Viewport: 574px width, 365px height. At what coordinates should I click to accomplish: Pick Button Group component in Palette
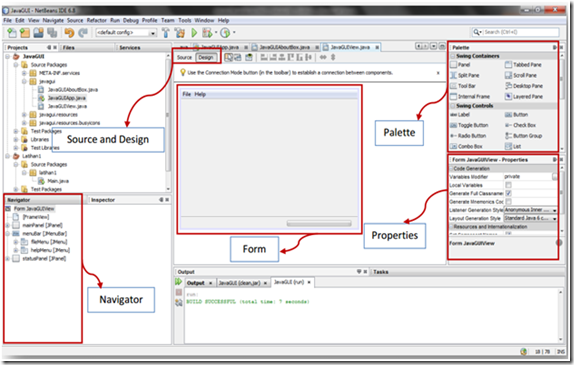523,136
